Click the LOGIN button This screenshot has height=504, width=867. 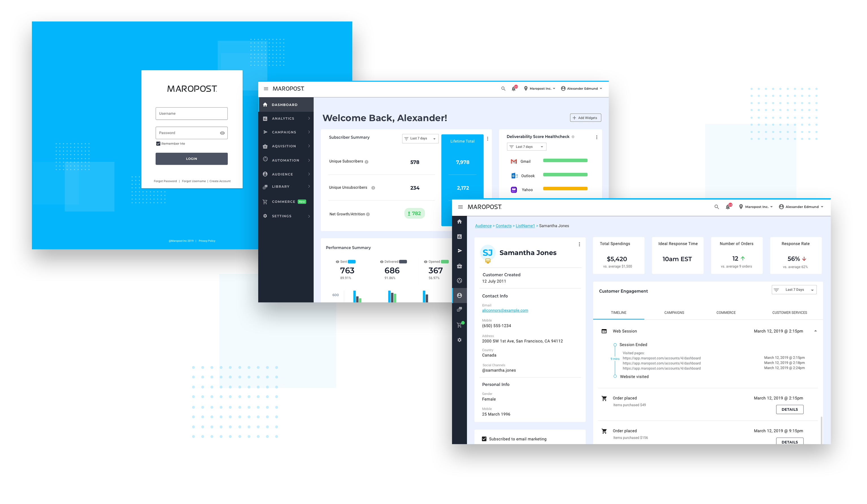[192, 158]
